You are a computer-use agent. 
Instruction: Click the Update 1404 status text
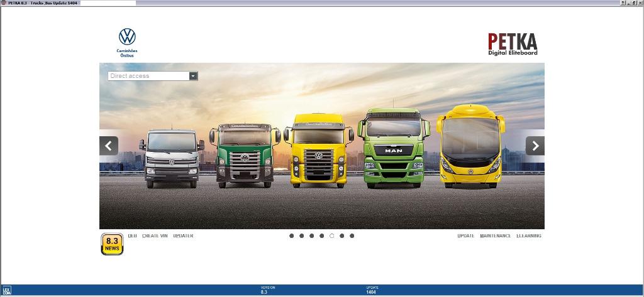372,290
